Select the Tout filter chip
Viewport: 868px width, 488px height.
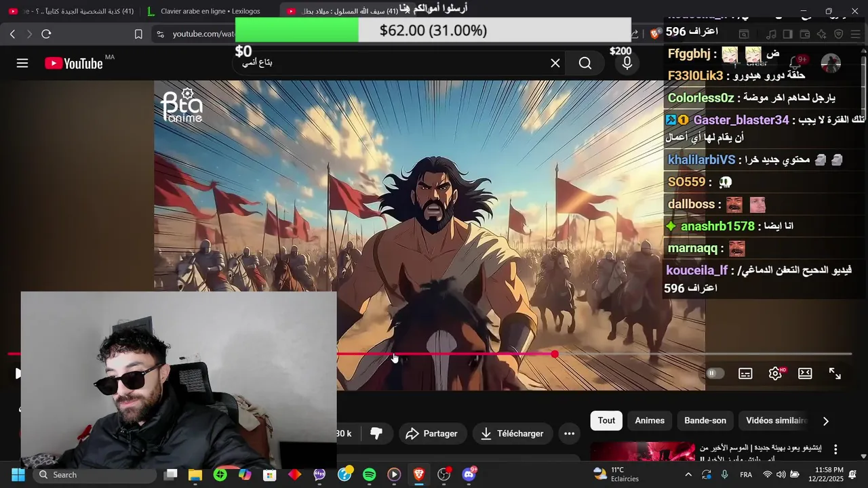[x=606, y=420]
